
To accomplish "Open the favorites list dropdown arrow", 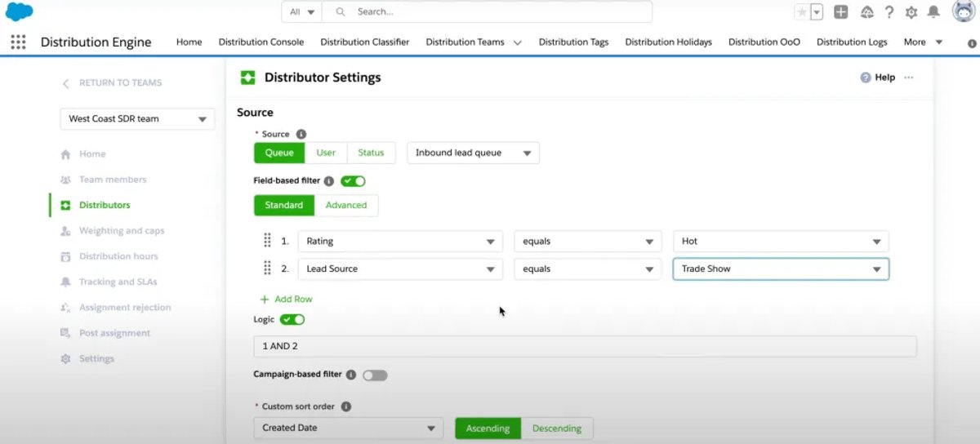I will tap(817, 12).
